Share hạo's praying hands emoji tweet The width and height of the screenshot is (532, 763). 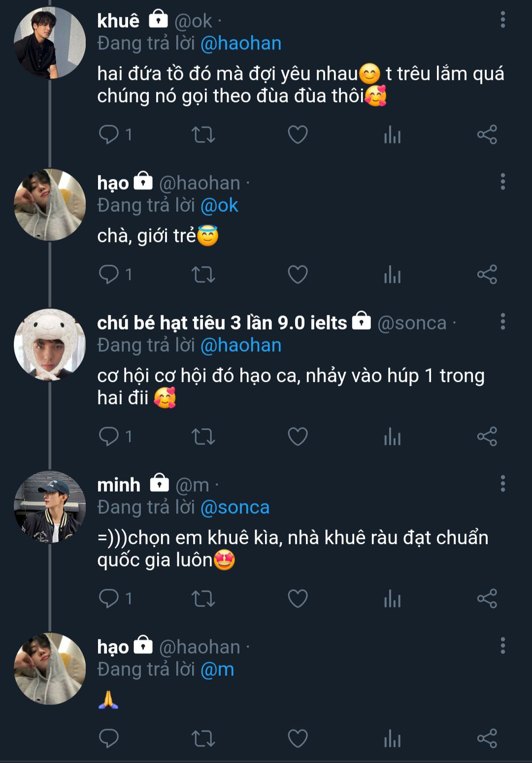pyautogui.click(x=487, y=738)
